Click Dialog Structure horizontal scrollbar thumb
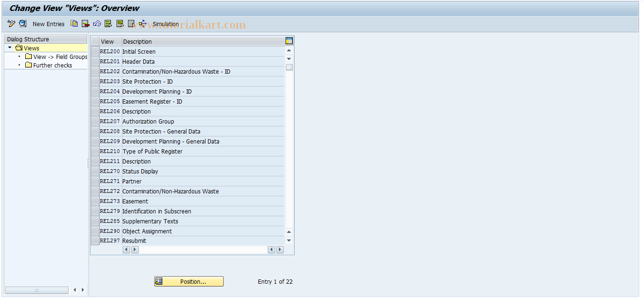The height and width of the screenshot is (298, 644). coord(37,290)
